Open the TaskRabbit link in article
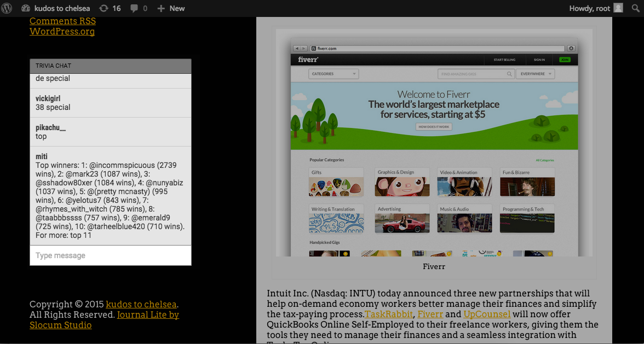Screen dimensions: 644x344 [x=389, y=314]
